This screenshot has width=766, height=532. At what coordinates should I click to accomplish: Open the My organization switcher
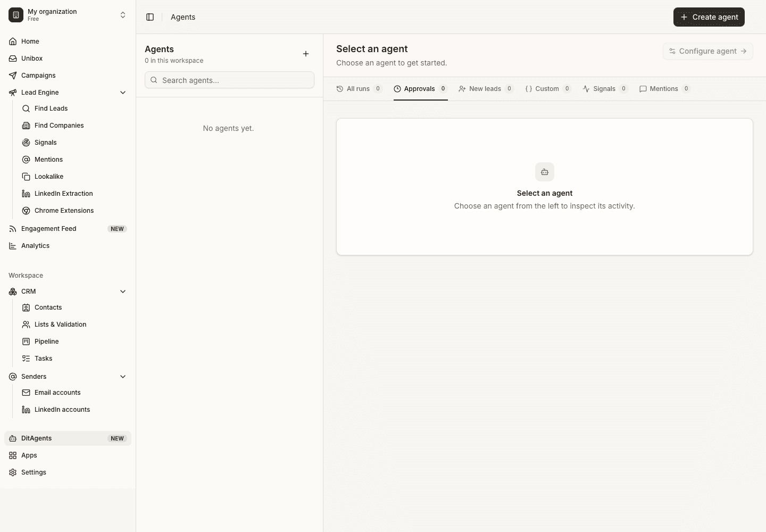pos(68,15)
